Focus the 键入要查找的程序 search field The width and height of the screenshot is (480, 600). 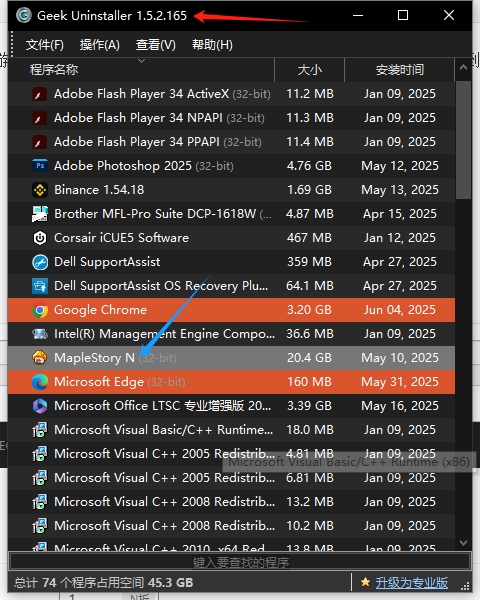(x=240, y=562)
